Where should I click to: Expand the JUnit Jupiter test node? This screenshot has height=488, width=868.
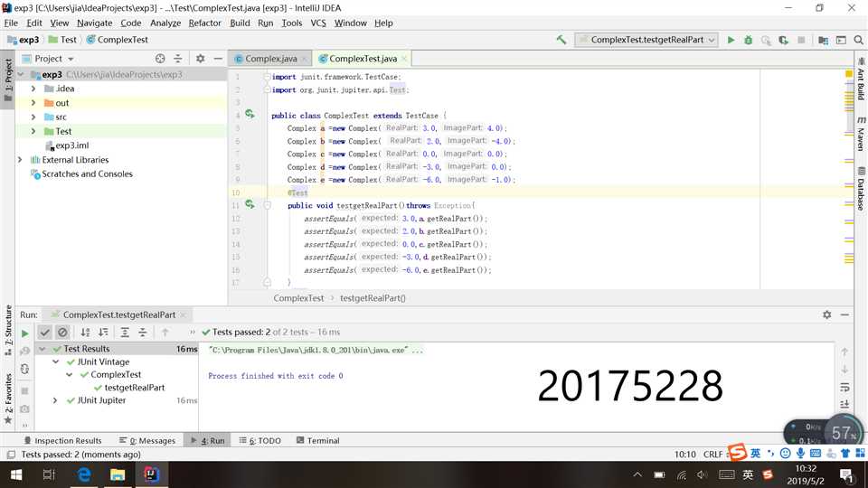click(x=55, y=400)
